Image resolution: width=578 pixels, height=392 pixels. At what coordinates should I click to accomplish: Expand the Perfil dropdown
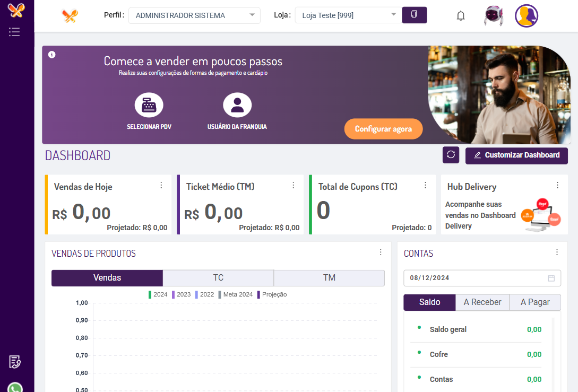click(194, 15)
